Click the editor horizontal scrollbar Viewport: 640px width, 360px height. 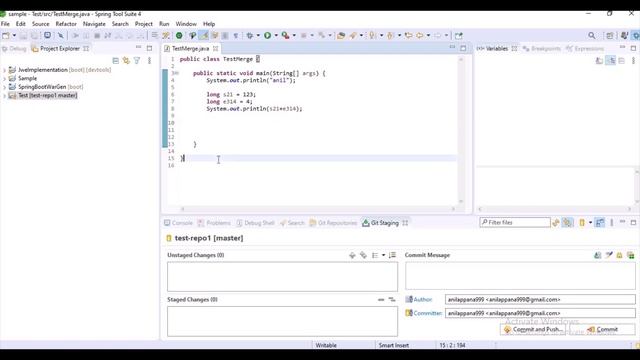318,209
